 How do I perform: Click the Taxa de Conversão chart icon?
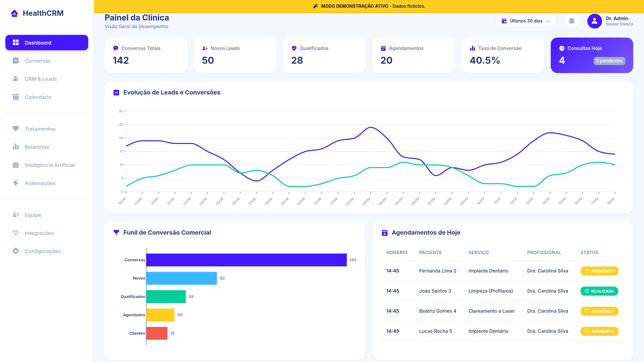(x=472, y=48)
